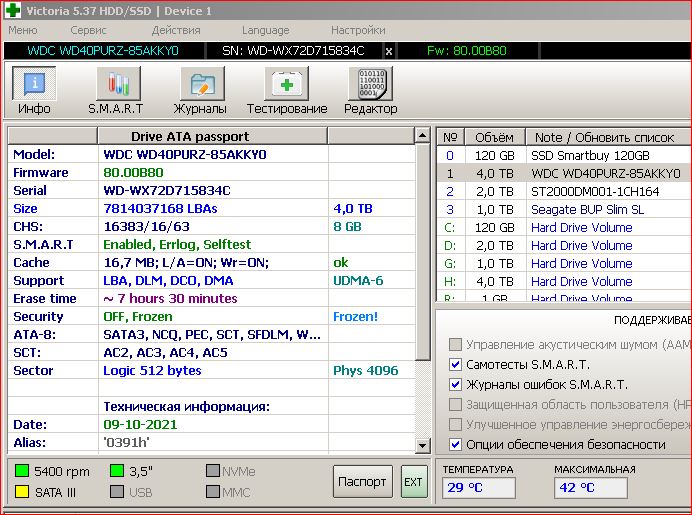Click the № column header
Image resolution: width=692 pixels, height=515 pixels.
tap(450, 137)
